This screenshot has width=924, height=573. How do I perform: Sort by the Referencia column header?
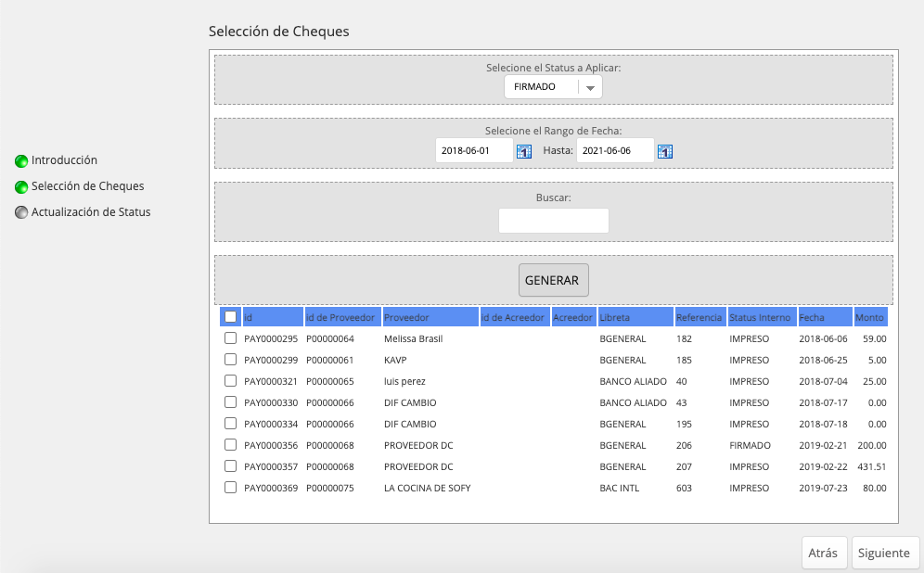coord(700,317)
